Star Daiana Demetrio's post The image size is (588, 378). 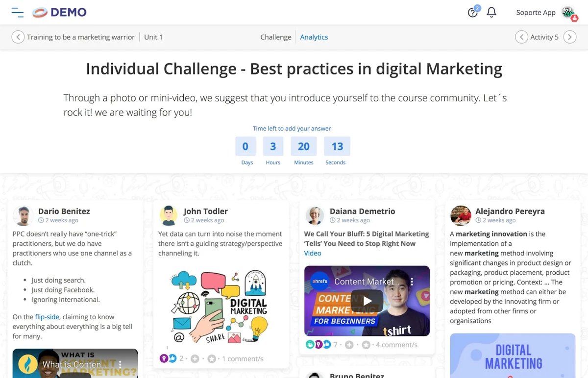click(x=366, y=345)
